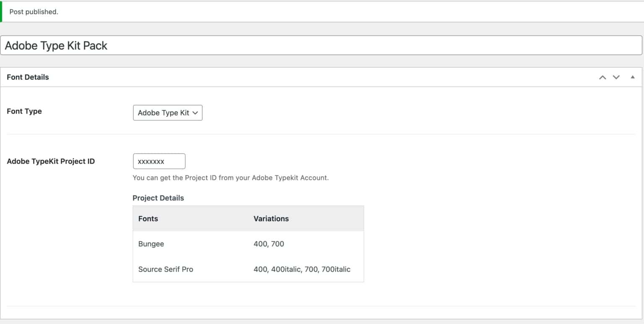Click the Variations column header
644x324 pixels.
pyautogui.click(x=271, y=218)
